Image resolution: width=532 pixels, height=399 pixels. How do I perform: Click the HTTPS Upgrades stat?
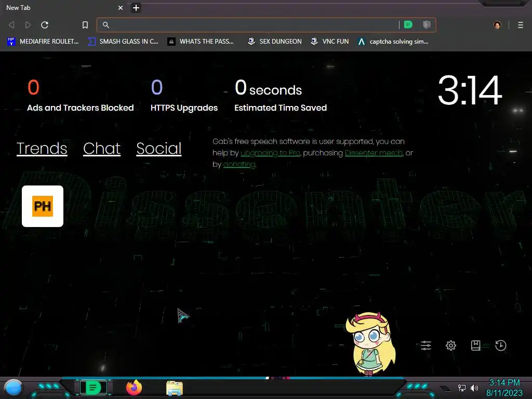(184, 96)
